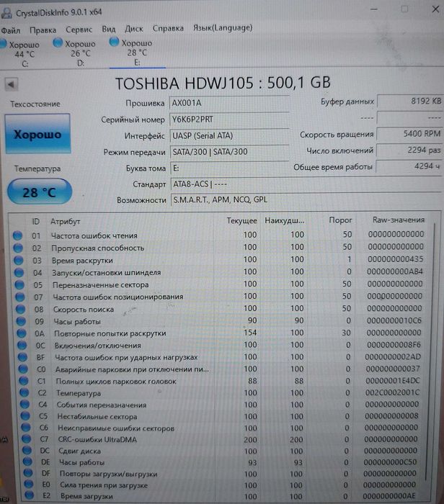Image resolution: width=444 pixels, height=504 pixels.
Task: Click the status dot for attribute DF
Action: (x=28, y=473)
